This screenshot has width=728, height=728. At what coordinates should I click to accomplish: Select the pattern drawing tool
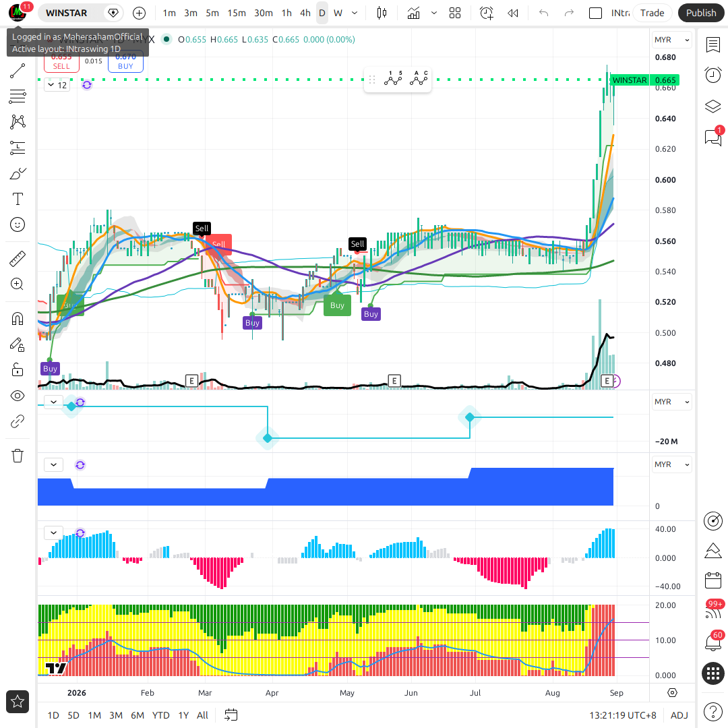pyautogui.click(x=18, y=122)
